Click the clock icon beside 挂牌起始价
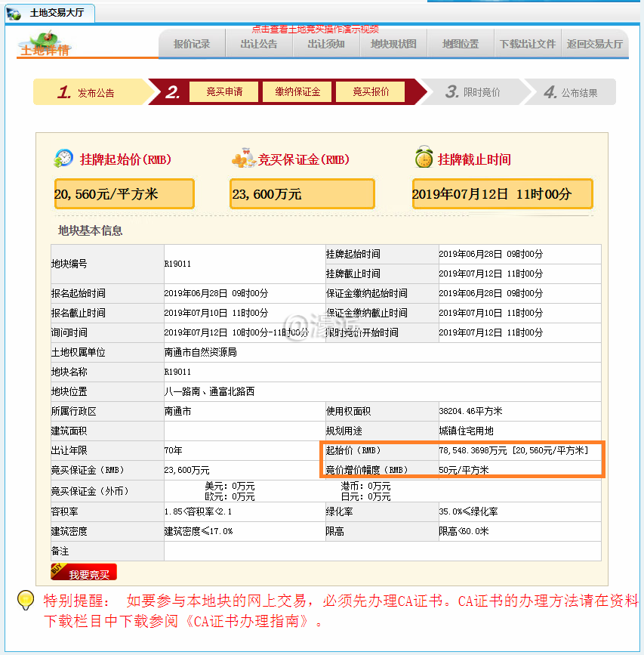The image size is (644, 655). pyautogui.click(x=63, y=159)
